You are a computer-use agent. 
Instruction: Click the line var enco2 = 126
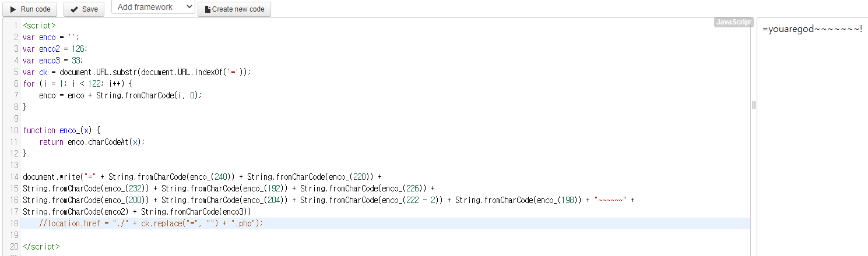tap(55, 49)
